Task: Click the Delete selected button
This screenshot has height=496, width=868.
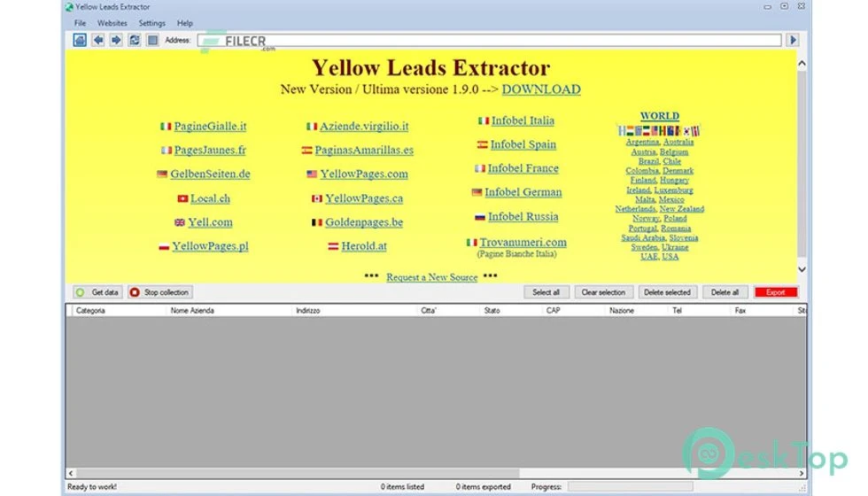Action: coord(667,292)
